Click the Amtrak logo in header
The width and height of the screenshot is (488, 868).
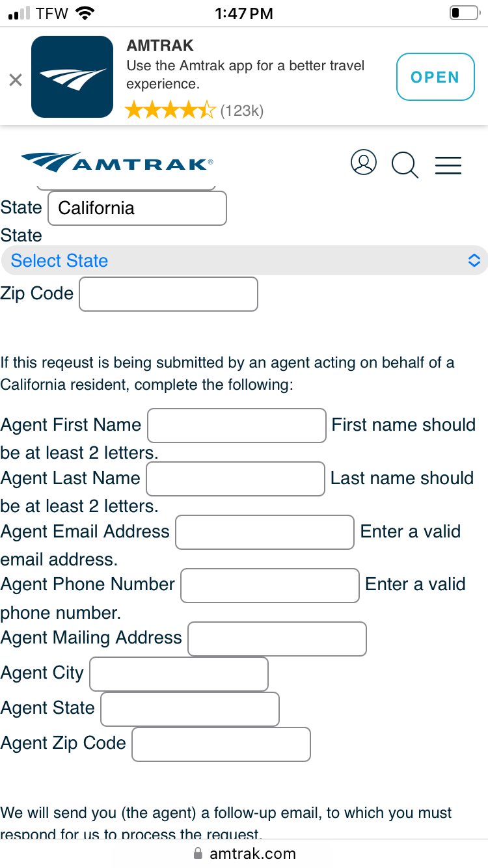[x=117, y=163]
